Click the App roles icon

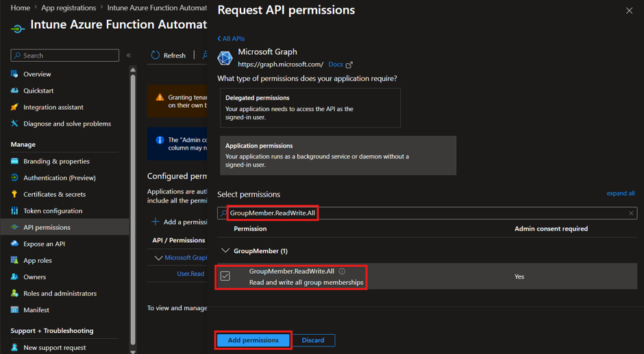click(14, 260)
